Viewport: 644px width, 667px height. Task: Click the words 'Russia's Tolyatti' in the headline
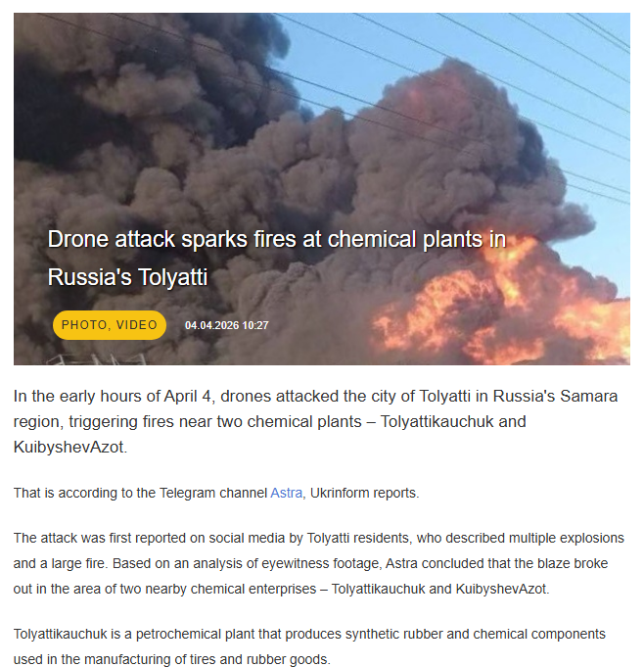127,277
